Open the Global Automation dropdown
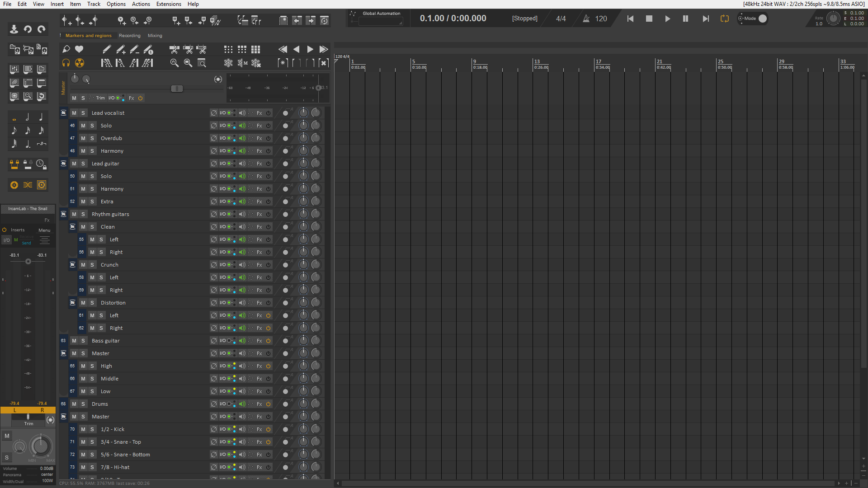Image resolution: width=868 pixels, height=488 pixels. (380, 21)
